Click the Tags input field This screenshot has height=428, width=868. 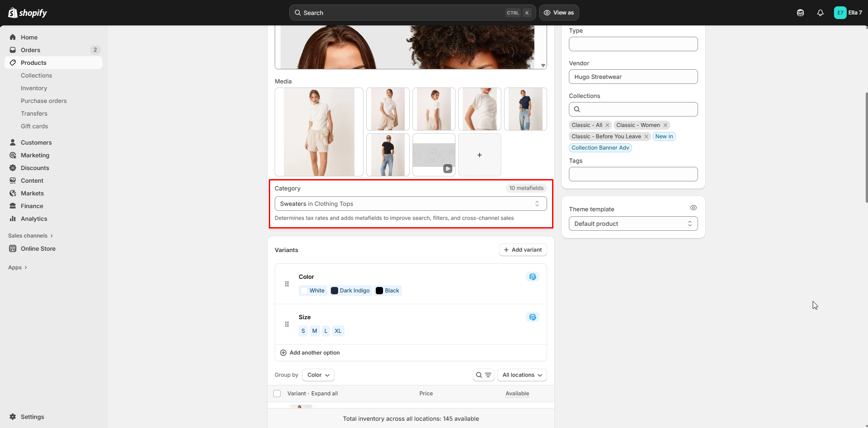(x=633, y=174)
